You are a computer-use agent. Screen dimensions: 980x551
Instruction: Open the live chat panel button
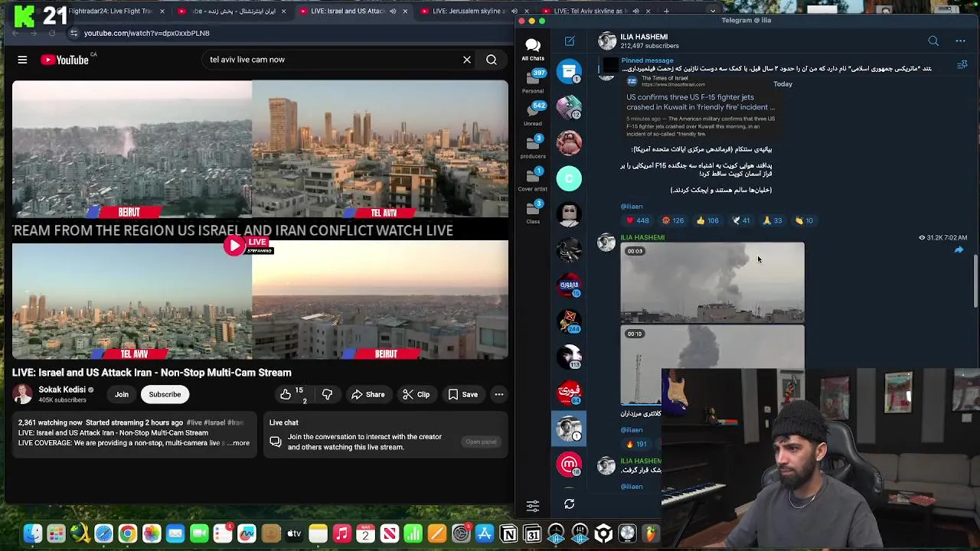481,442
